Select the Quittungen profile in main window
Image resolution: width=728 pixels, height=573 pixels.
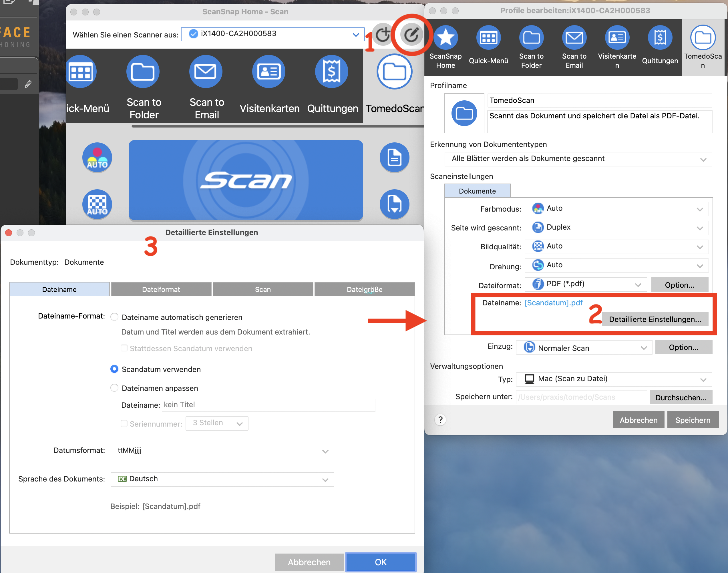(x=332, y=72)
